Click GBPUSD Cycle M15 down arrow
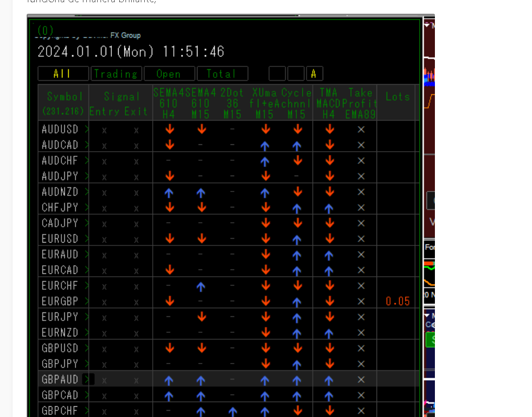This screenshot has width=532, height=417. tap(298, 348)
